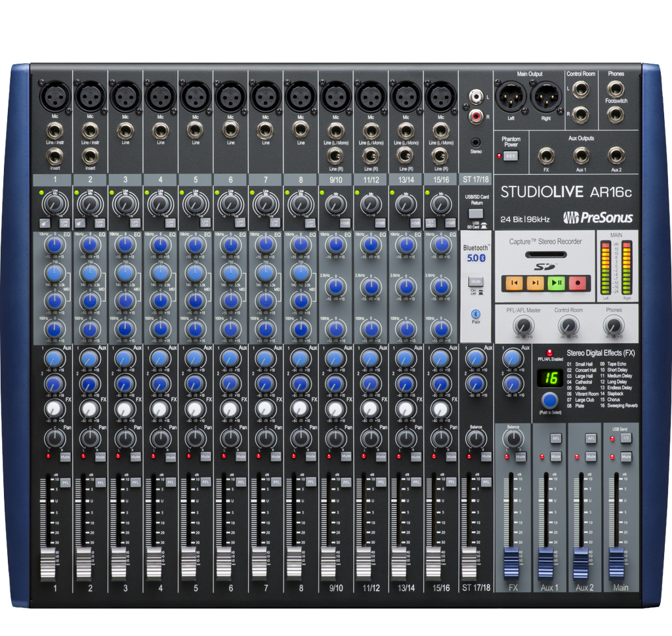The width and height of the screenshot is (672, 636).
Task: Grab the channel 1 fader
Action: (x=48, y=563)
